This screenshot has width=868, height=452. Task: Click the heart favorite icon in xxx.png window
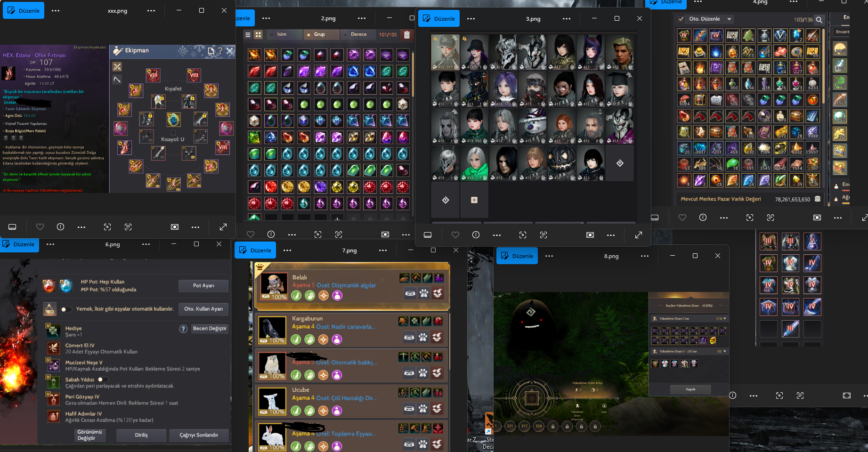point(40,227)
